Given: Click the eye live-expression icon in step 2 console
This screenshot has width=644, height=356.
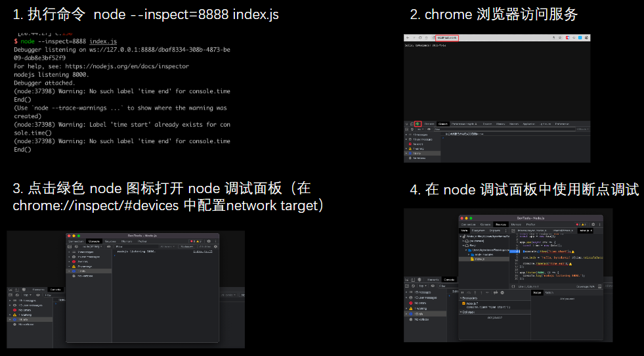Looking at the screenshot, I should coord(429,129).
